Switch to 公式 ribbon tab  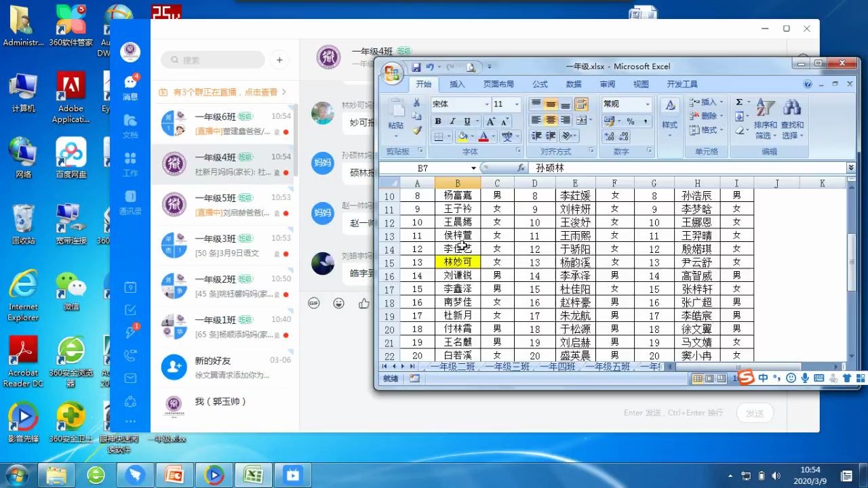coord(540,85)
